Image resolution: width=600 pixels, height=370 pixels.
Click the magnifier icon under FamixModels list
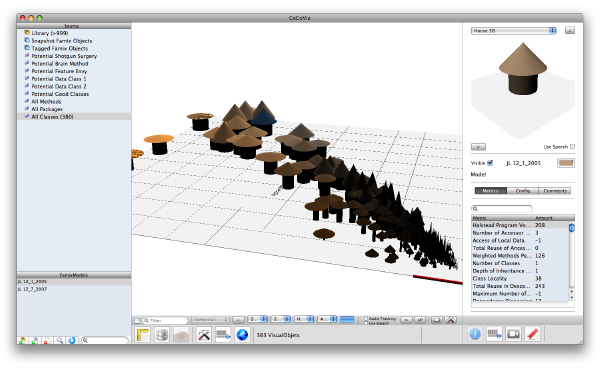pyautogui.click(x=60, y=340)
